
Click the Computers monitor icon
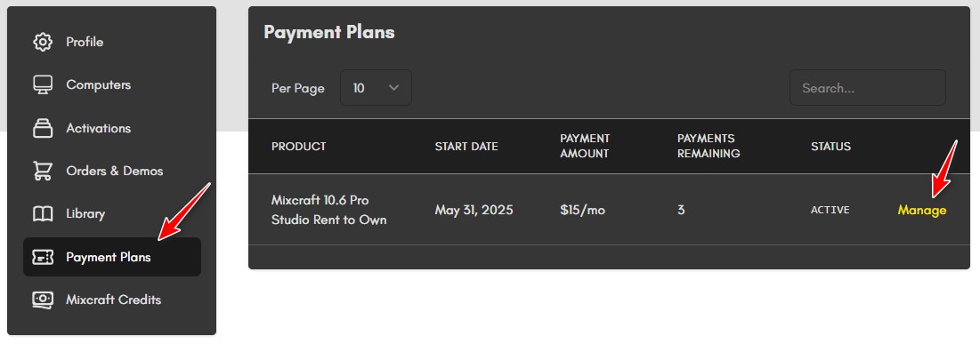coord(43,85)
